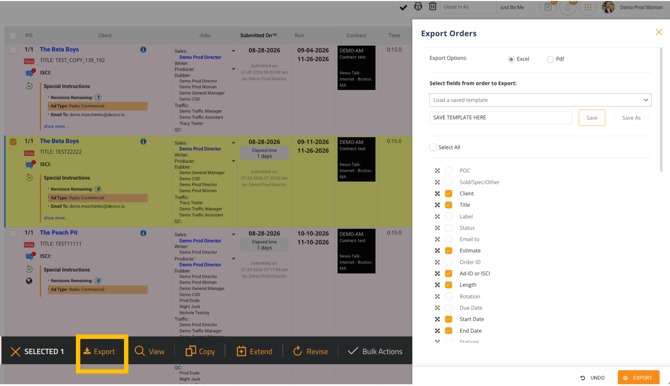Open the Demo Prod Woman user profile
This screenshot has width=670, height=386.
coord(633,7)
